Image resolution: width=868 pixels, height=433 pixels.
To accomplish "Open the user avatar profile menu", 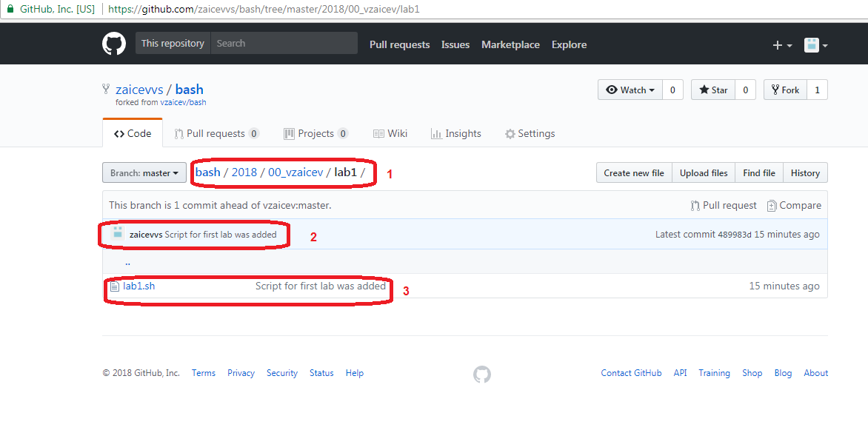I will coord(816,45).
